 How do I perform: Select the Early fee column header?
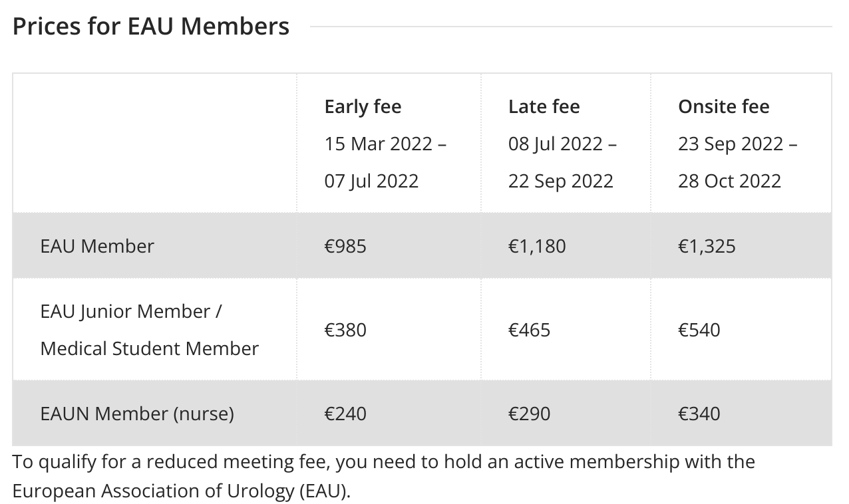pos(363,106)
